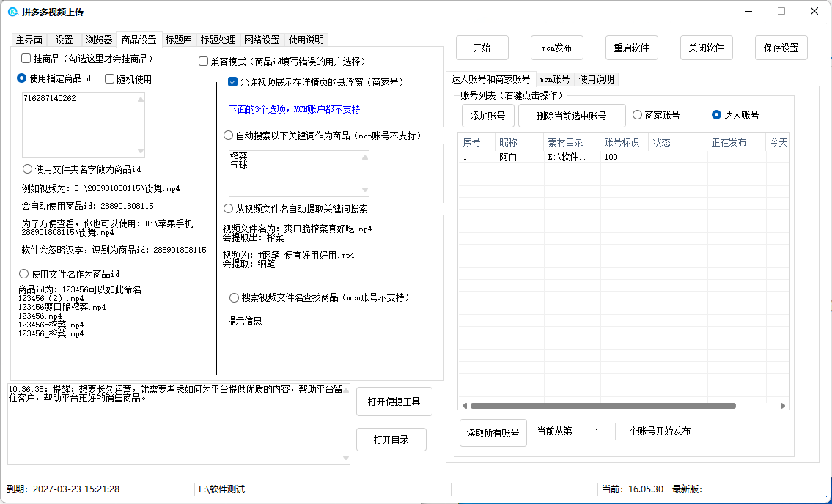
Task: Click the starting account number input field
Action: coord(598,431)
